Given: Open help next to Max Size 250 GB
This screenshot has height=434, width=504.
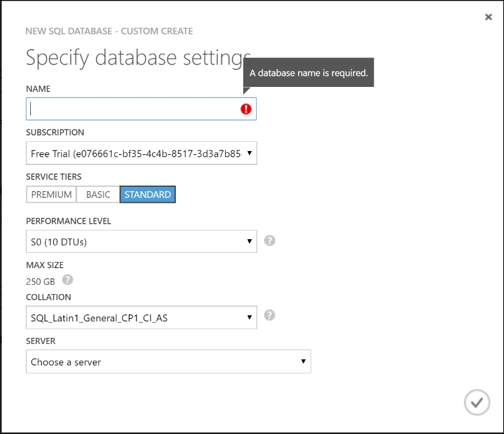Looking at the screenshot, I should pos(68,280).
